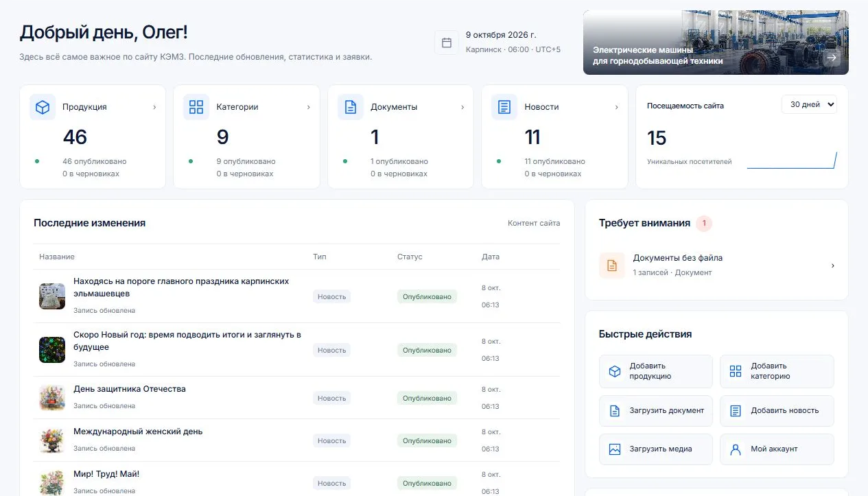868x496 pixels.
Task: Click the Тип column header
Action: (x=320, y=257)
